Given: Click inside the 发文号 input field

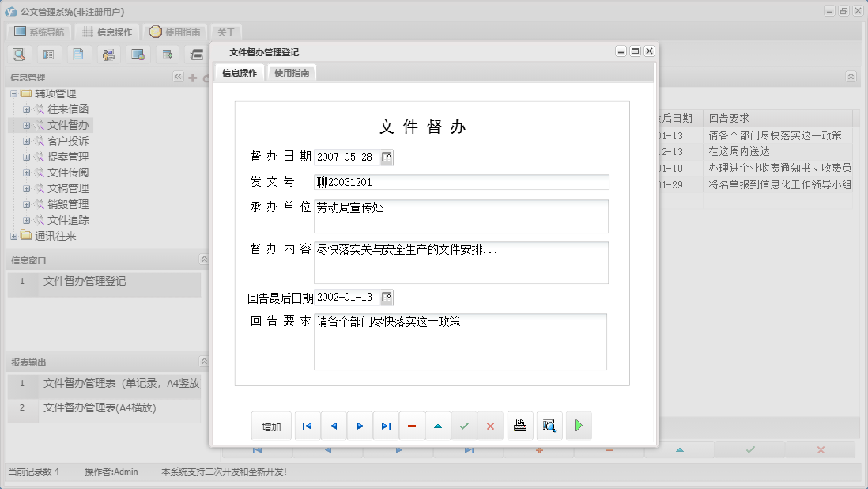Looking at the screenshot, I should point(459,182).
